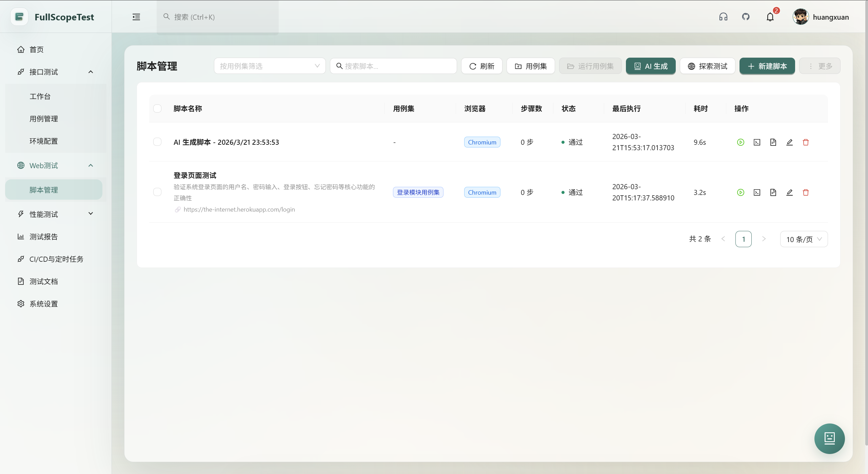Open CI/CD与定时任务 in sidebar
868x474 pixels.
point(56,259)
